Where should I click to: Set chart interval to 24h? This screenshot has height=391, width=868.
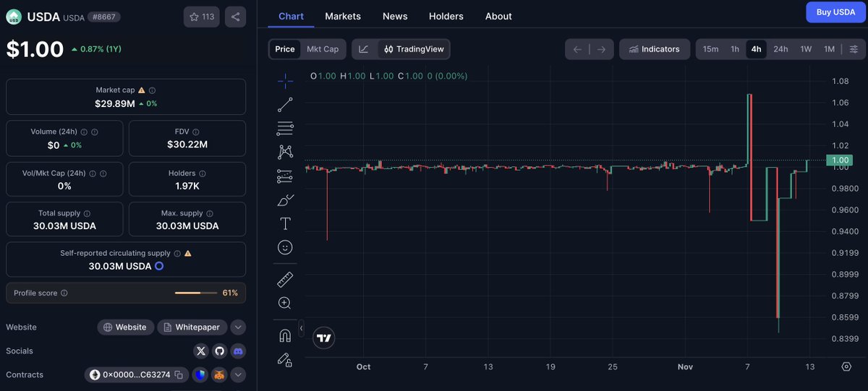tap(780, 49)
